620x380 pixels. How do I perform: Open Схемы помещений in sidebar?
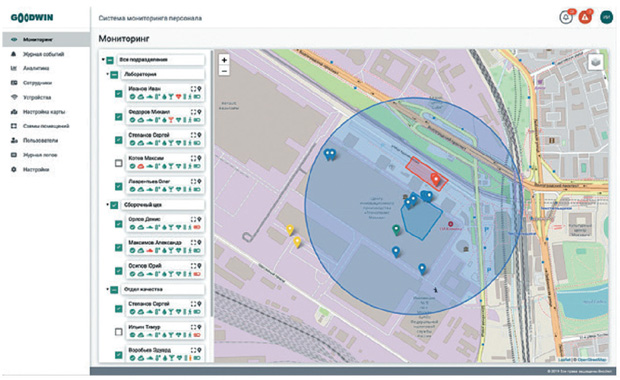point(46,126)
